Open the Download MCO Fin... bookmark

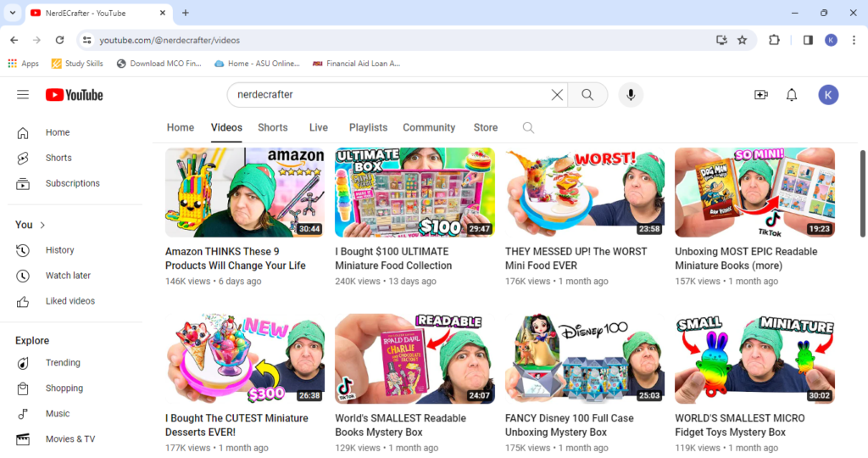159,64
